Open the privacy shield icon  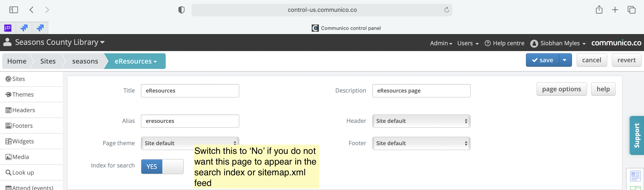[181, 10]
